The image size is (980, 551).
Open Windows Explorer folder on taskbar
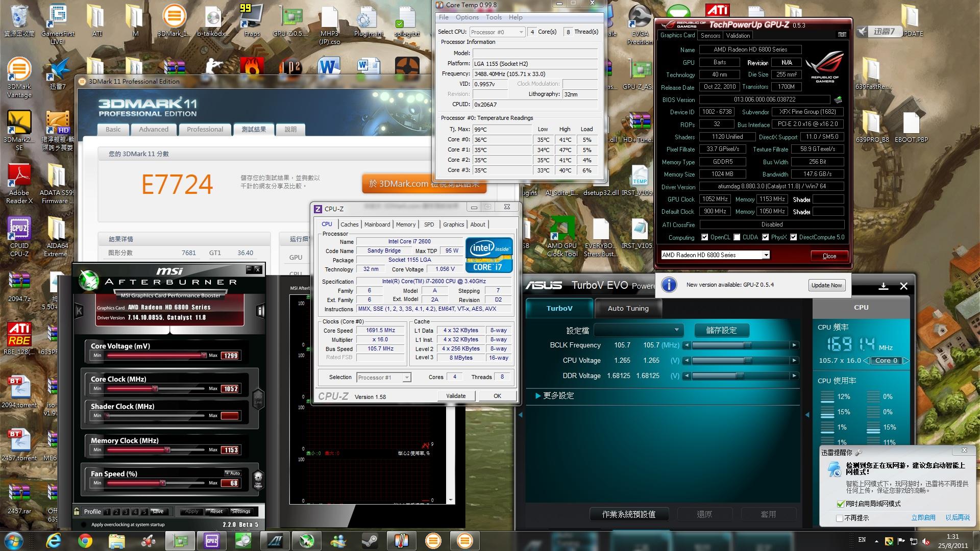click(116, 541)
